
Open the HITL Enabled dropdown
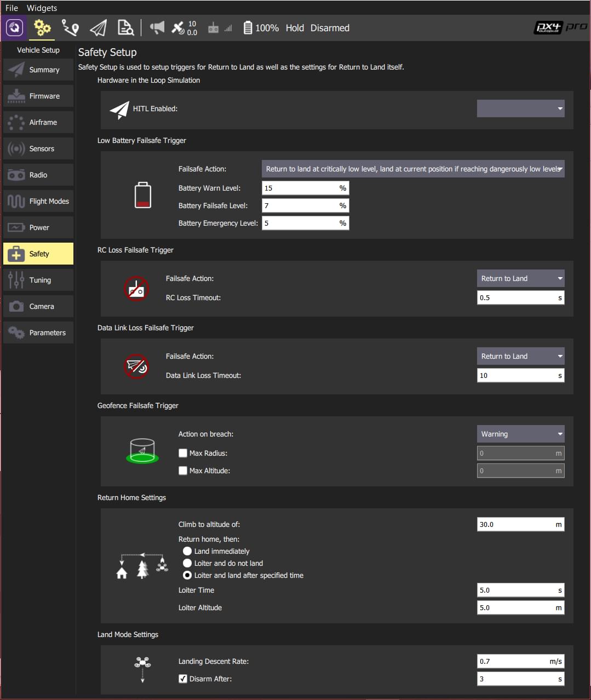point(520,108)
